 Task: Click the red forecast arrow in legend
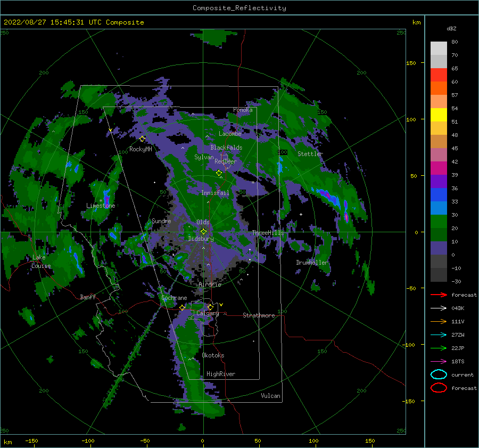(x=439, y=295)
